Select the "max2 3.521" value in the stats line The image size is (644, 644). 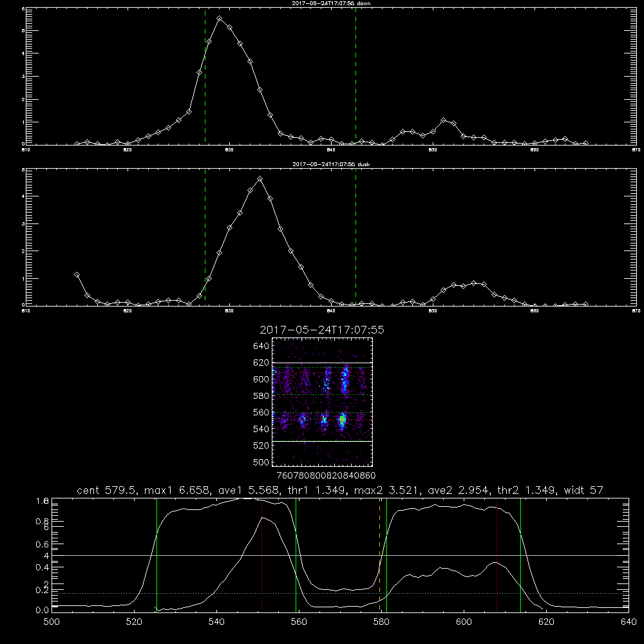point(387,490)
